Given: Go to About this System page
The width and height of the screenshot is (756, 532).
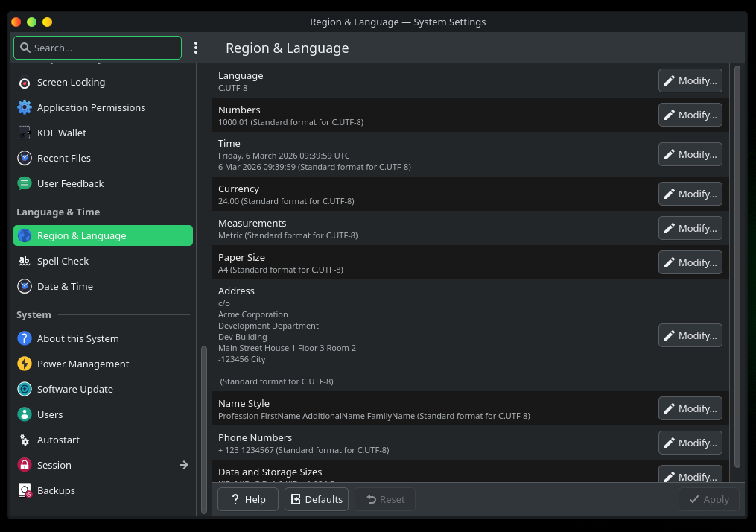Looking at the screenshot, I should (x=77, y=339).
